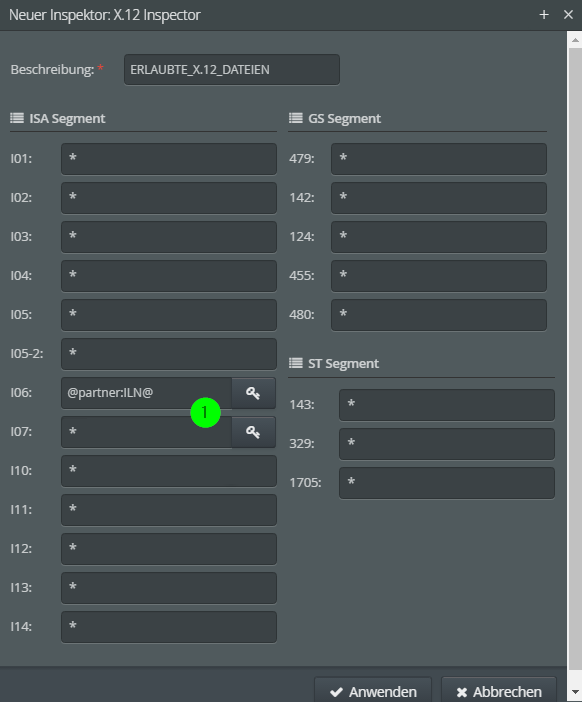Screen dimensions: 582x702
Task: Click the key icon next to I06 field
Action: (253, 393)
